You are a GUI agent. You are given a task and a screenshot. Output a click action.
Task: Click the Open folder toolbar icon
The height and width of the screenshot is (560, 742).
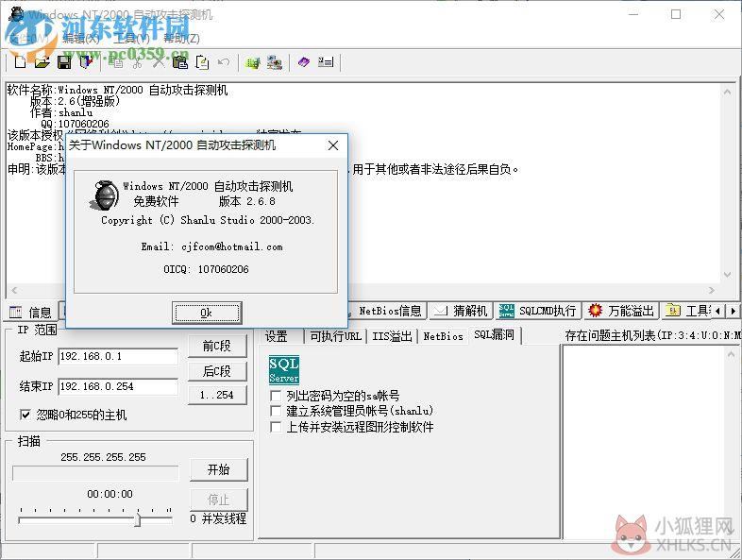point(42,62)
